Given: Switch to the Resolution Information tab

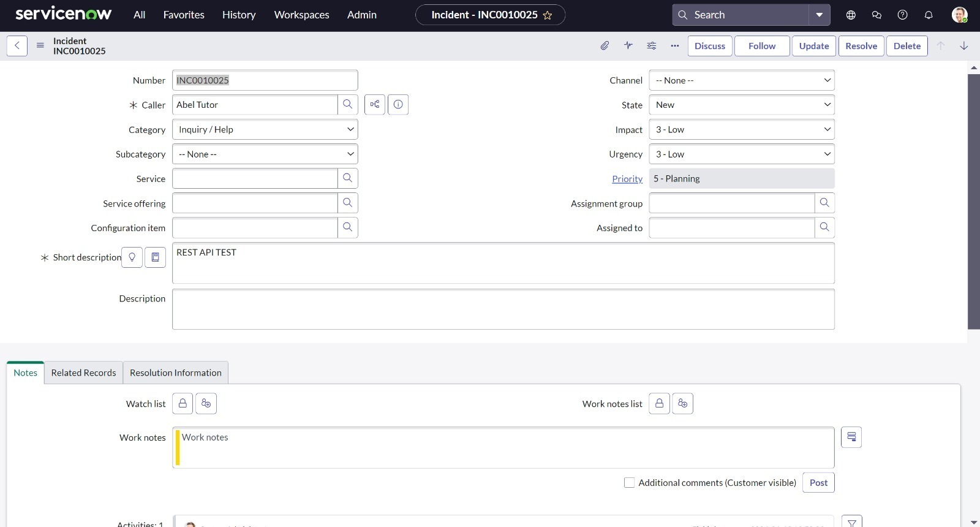Looking at the screenshot, I should (x=176, y=373).
